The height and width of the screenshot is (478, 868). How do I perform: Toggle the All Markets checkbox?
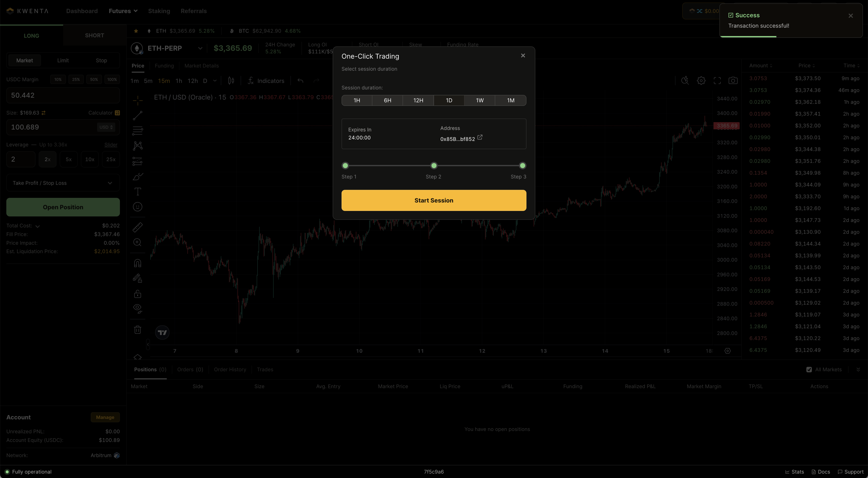809,370
